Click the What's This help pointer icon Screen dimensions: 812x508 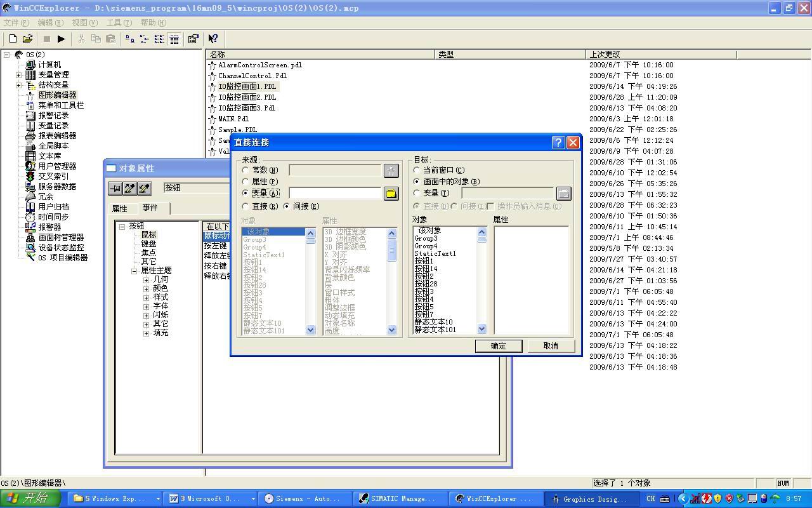click(213, 39)
